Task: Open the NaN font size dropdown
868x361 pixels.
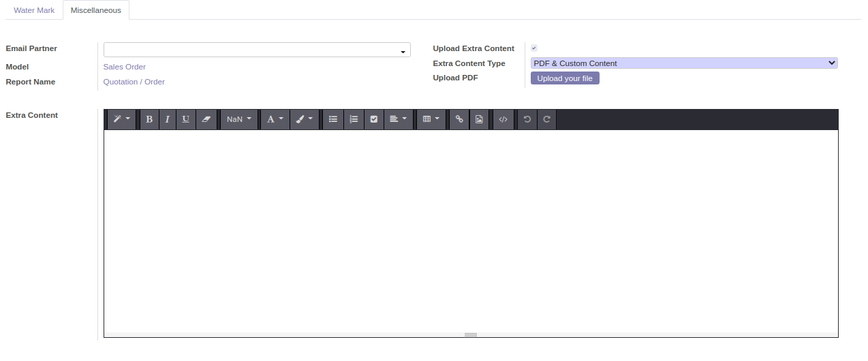Action: tap(239, 119)
